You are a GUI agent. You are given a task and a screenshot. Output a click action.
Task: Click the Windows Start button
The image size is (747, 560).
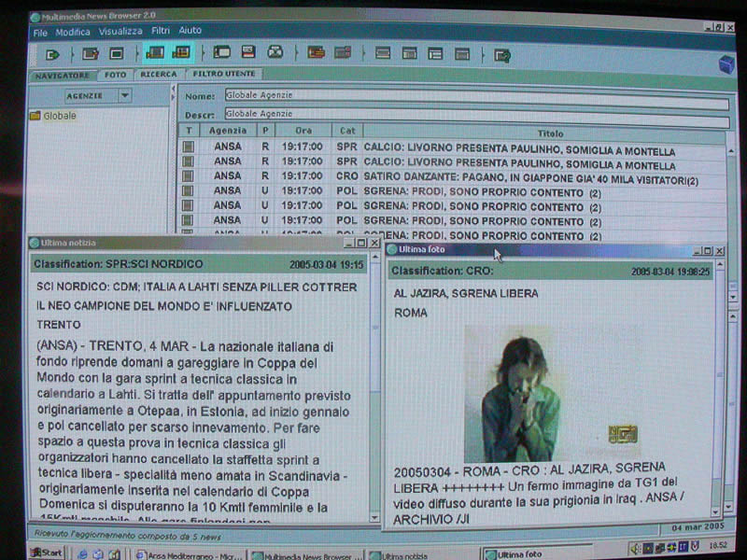point(46,553)
